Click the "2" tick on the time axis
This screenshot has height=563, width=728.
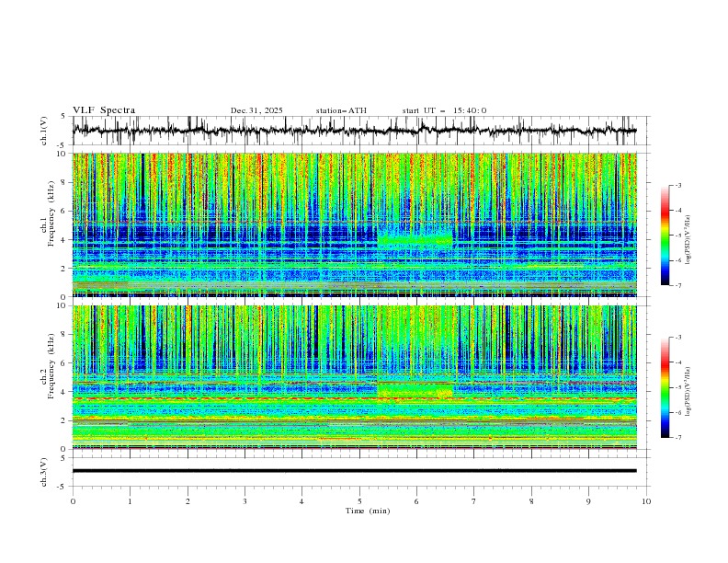click(188, 501)
